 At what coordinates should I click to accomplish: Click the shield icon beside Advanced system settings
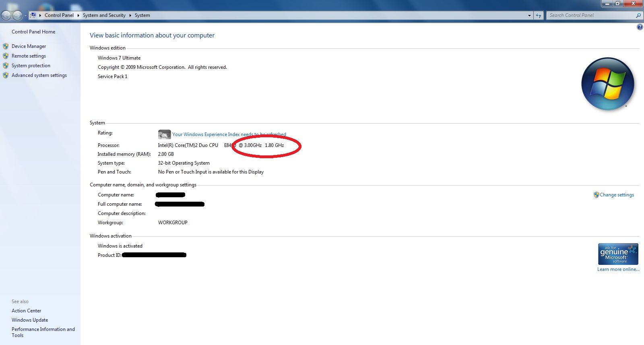click(6, 75)
